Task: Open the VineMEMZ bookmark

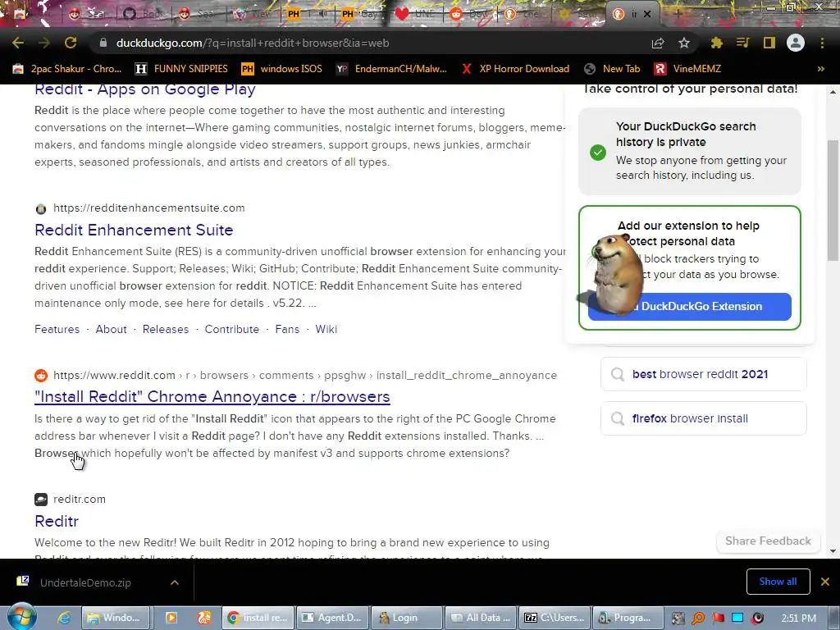Action: point(687,69)
